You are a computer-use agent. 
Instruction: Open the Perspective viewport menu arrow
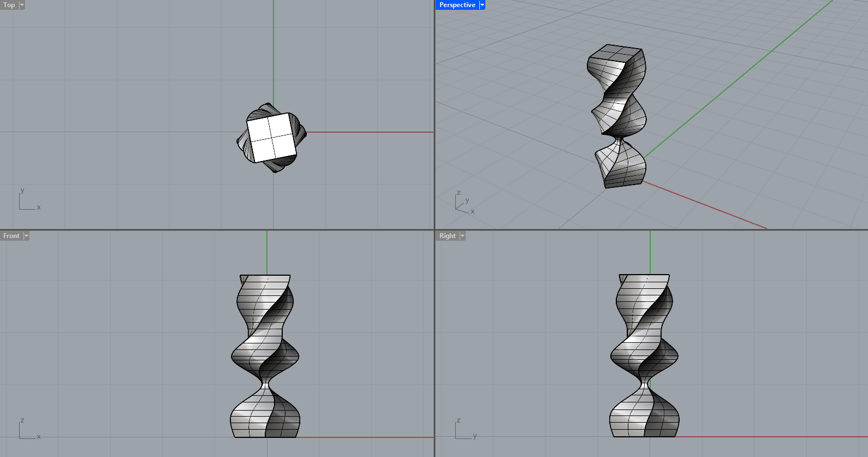click(x=482, y=5)
